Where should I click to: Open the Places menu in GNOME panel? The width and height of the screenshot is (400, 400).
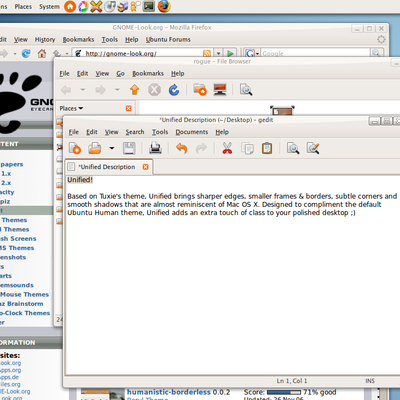coord(23,7)
